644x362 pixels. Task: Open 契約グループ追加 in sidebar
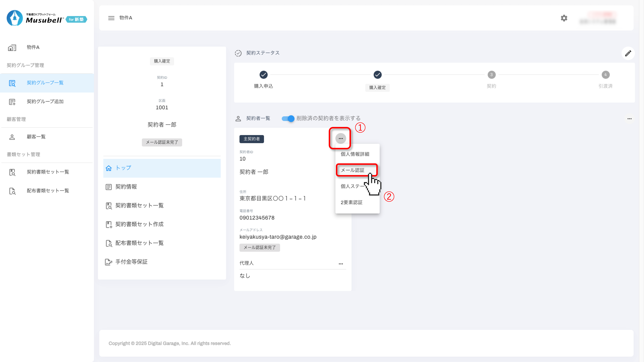pos(45,101)
